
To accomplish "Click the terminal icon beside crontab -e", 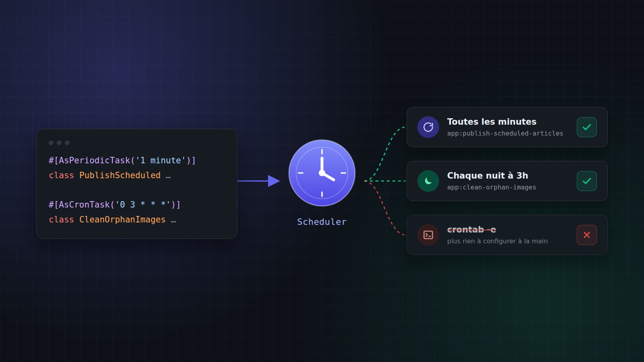I will [428, 235].
